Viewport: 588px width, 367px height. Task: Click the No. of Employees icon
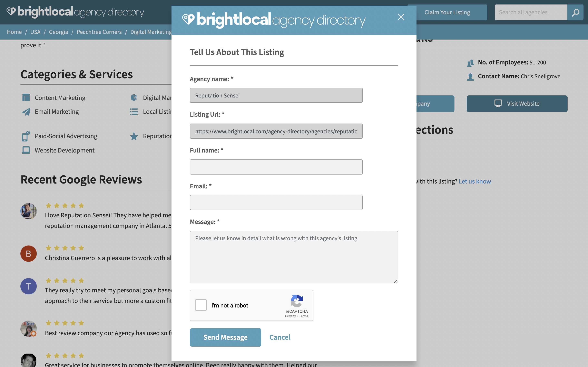tap(470, 63)
